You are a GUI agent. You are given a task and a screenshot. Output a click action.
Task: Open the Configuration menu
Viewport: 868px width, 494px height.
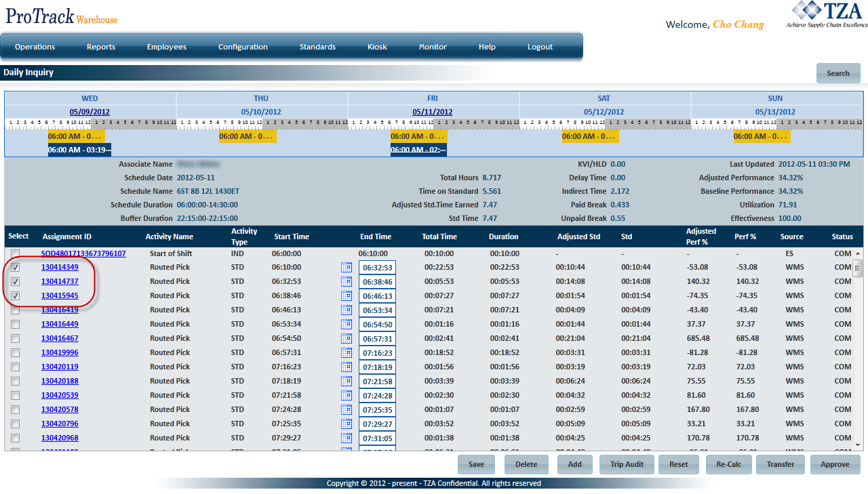243,47
